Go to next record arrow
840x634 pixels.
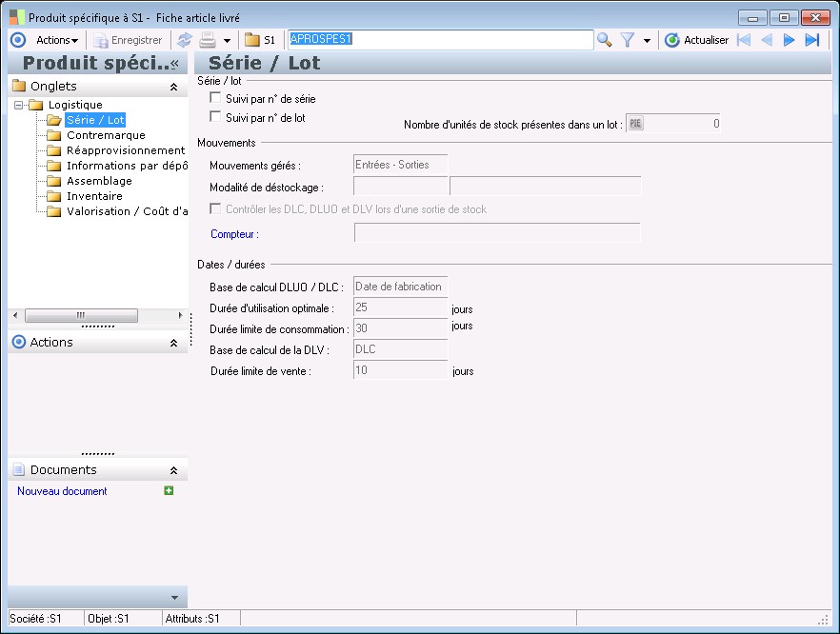pyautogui.click(x=789, y=40)
